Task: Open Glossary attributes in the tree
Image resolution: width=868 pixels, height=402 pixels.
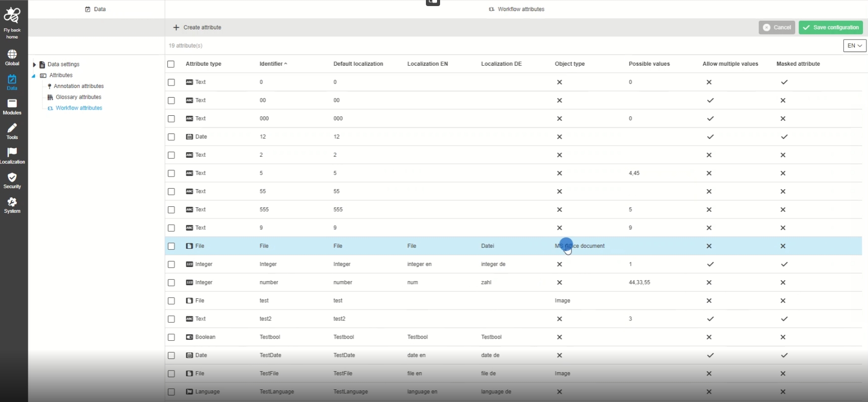Action: (x=78, y=97)
